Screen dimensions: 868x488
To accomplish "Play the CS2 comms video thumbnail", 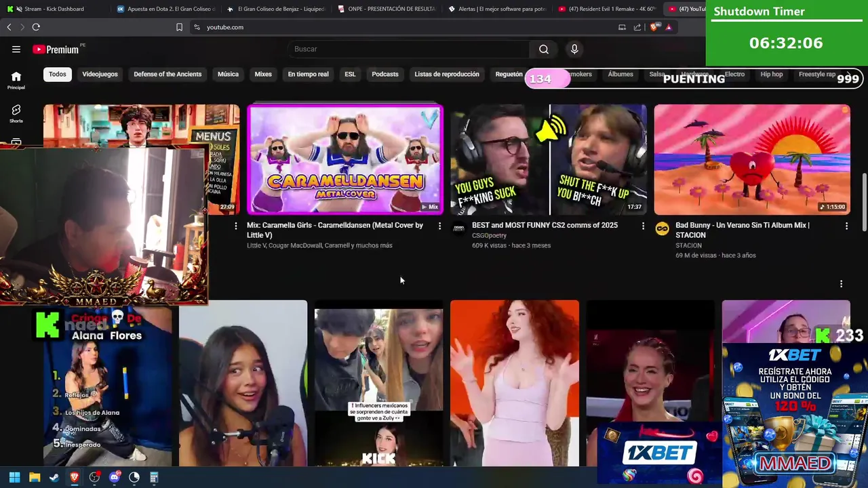I will pyautogui.click(x=549, y=160).
